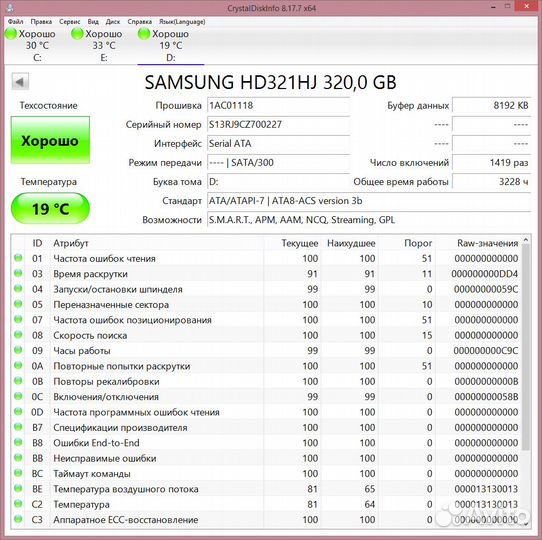Click the Текущее column header
The width and height of the screenshot is (542, 540).
point(292,243)
